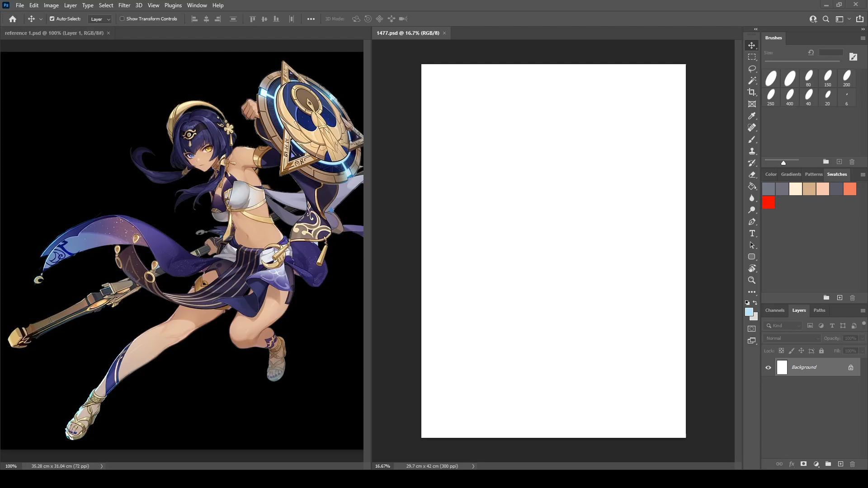868x488 pixels.
Task: Open Edit Toolbar three-dots button
Action: 752,292
